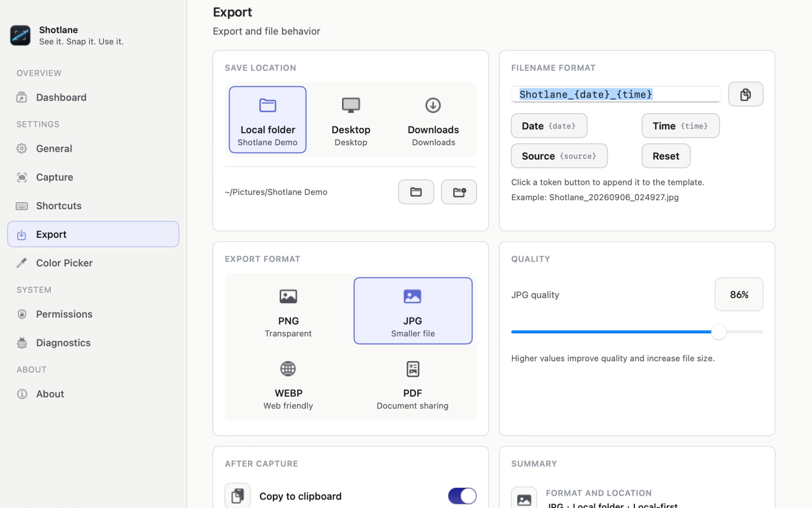The image size is (812, 508).
Task: Click the Dashboard sidebar icon
Action: [22, 98]
